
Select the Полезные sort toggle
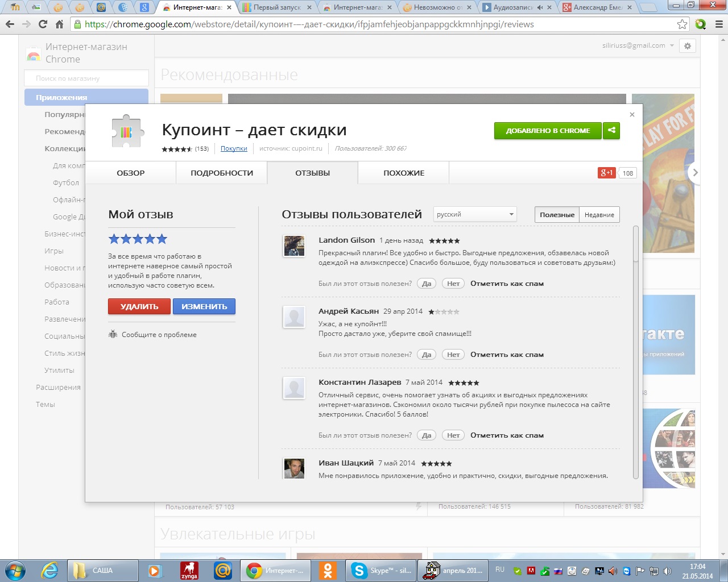coord(557,215)
